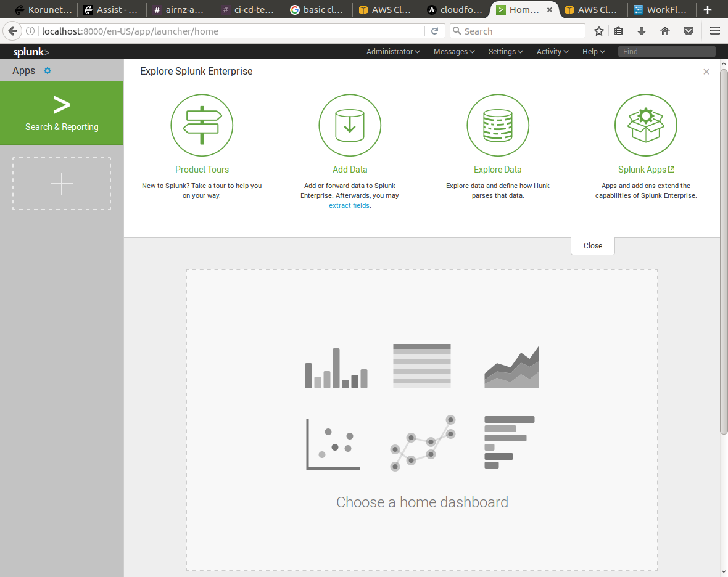Screen dimensions: 728x577
Task: Click the Apps sidebar heading
Action: pos(23,70)
